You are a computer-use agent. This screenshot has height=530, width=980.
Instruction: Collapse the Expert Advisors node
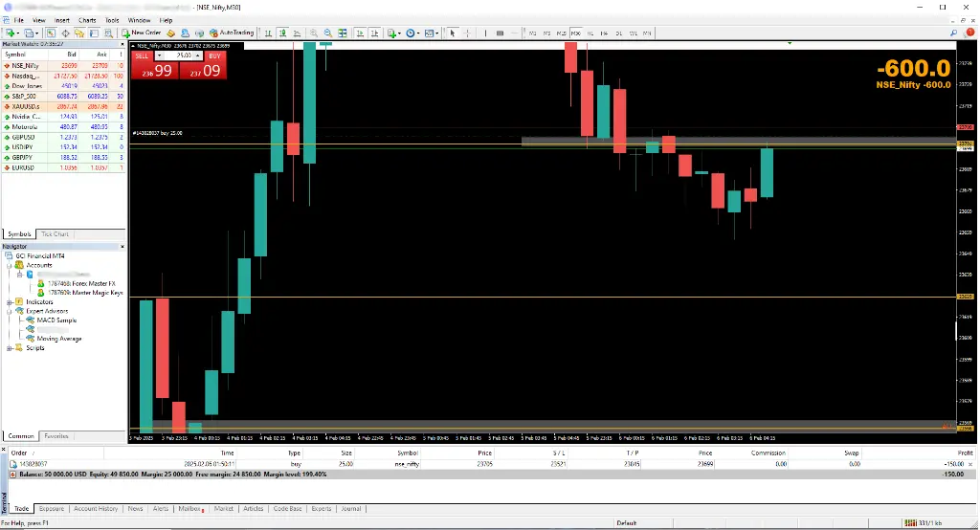click(10, 311)
